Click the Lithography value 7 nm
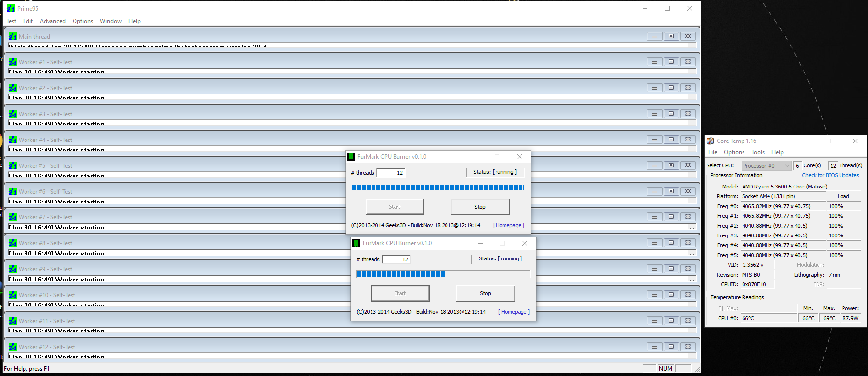The width and height of the screenshot is (868, 376). tap(844, 275)
